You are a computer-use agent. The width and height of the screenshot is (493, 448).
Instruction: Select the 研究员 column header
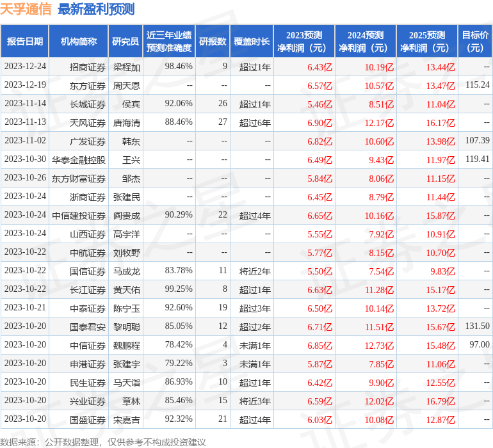[x=125, y=41]
